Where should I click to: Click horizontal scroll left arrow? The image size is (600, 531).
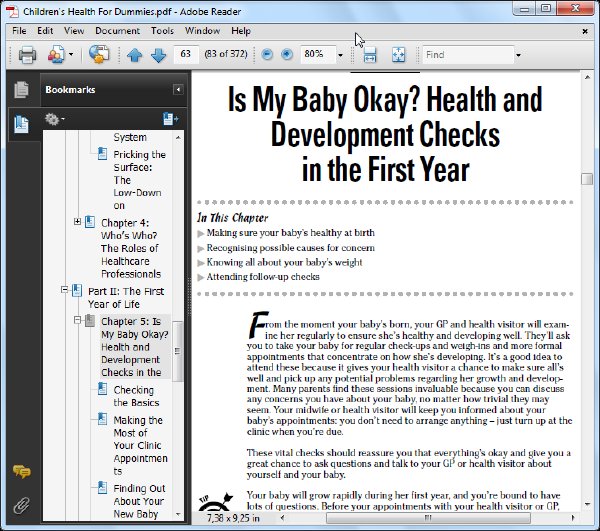[x=282, y=518]
